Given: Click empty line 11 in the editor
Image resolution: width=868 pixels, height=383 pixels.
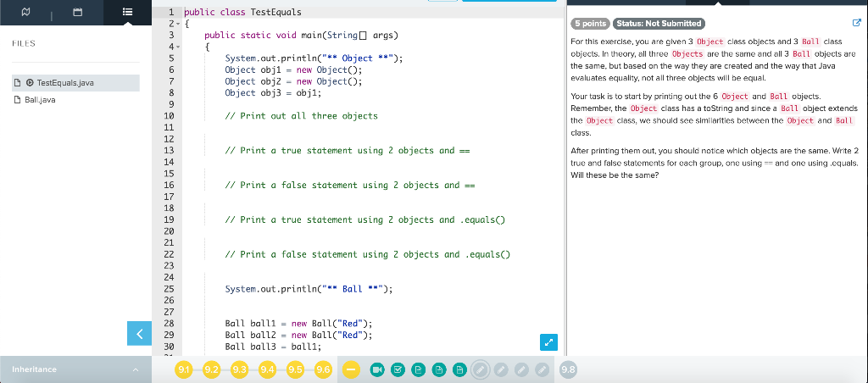Looking at the screenshot, I should [x=371, y=128].
